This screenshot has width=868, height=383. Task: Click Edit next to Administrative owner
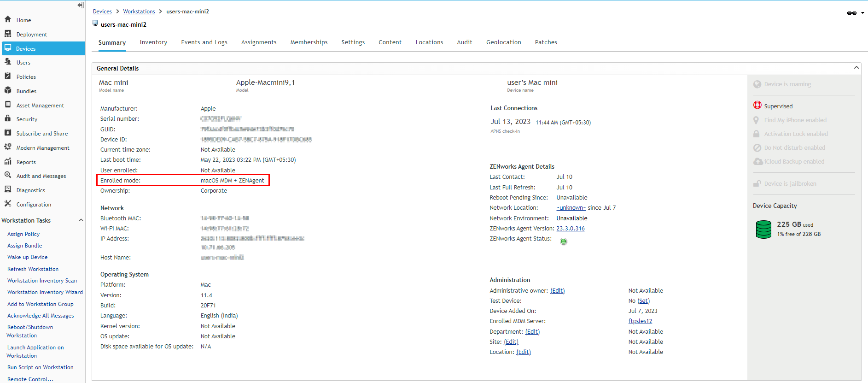point(557,291)
